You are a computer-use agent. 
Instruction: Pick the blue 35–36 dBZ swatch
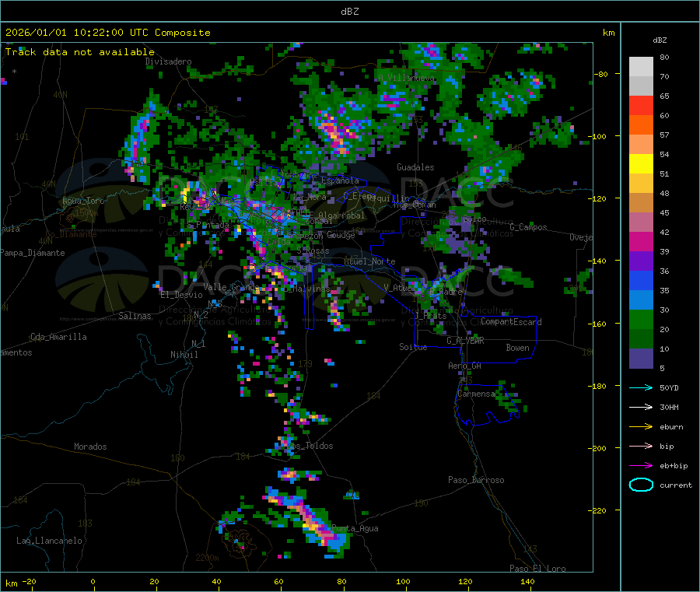click(641, 280)
